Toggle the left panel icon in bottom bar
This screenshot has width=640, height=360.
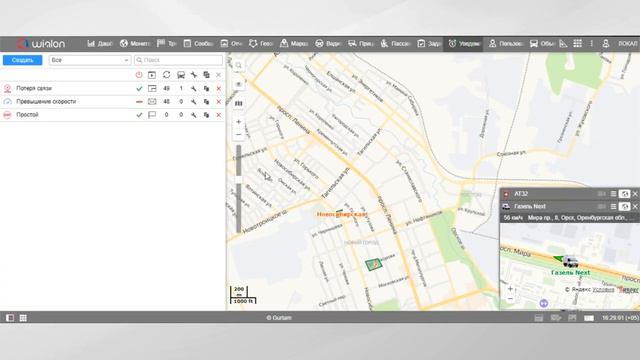coord(10,318)
